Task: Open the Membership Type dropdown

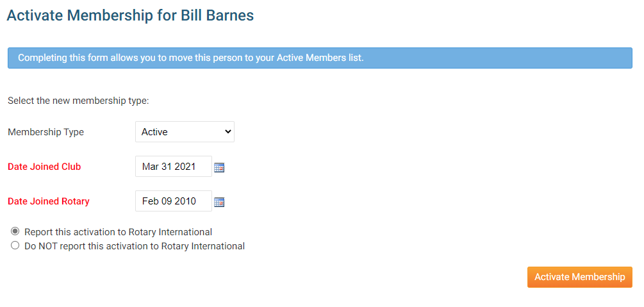Action: tap(185, 132)
